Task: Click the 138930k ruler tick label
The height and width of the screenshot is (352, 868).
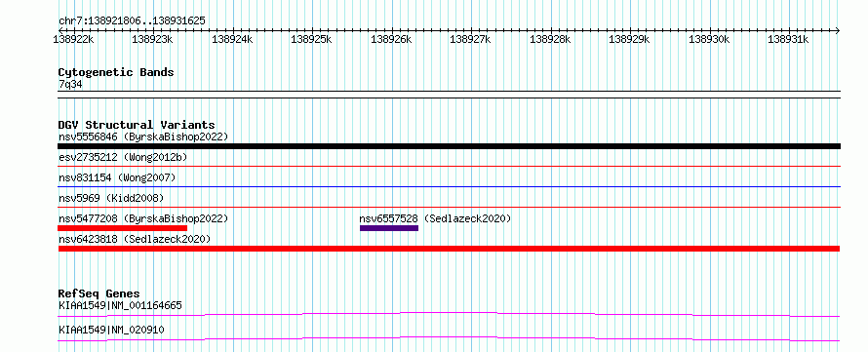Action: tap(709, 39)
